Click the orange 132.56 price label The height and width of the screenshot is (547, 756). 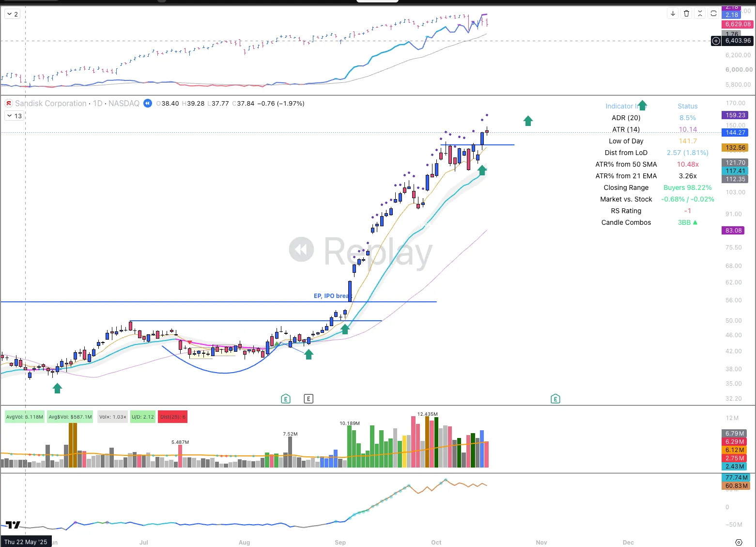(x=735, y=147)
